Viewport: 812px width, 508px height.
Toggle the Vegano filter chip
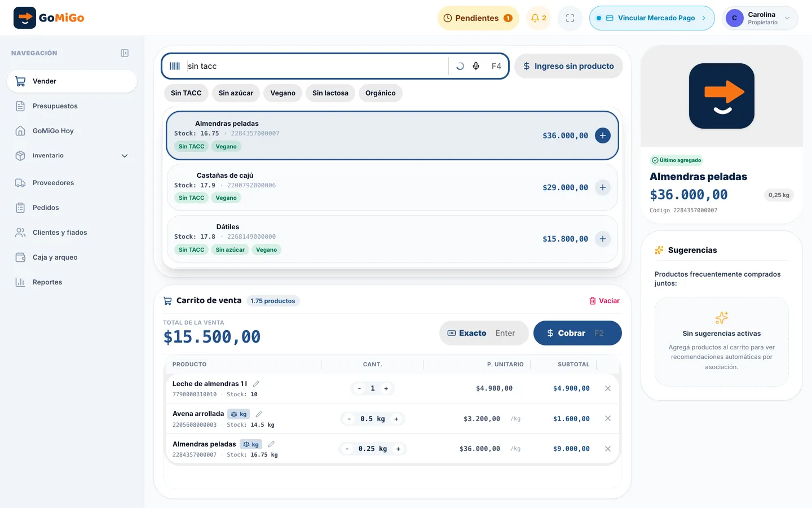tap(283, 93)
